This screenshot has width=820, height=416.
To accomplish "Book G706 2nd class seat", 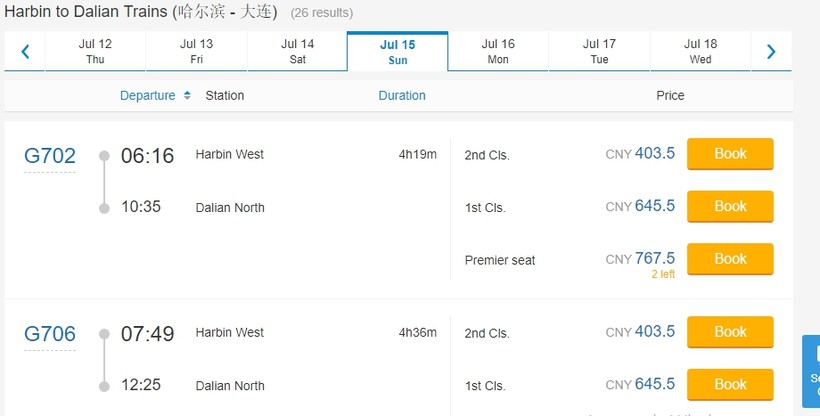I will point(730,332).
